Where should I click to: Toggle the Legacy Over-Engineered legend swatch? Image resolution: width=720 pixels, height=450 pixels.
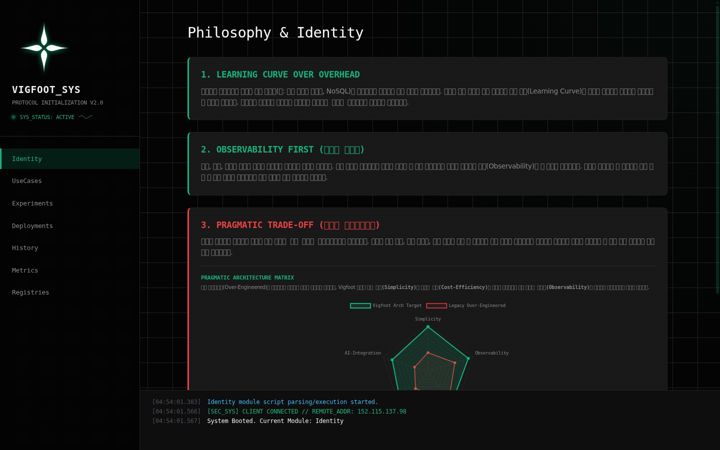(436, 305)
